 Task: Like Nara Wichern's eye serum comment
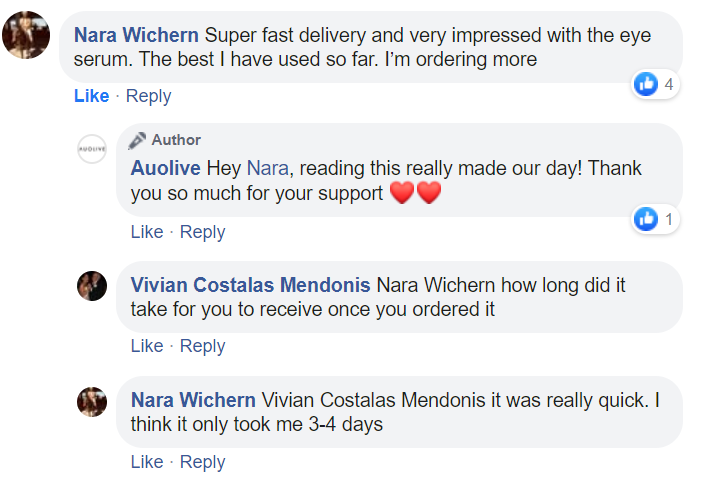[x=91, y=96]
